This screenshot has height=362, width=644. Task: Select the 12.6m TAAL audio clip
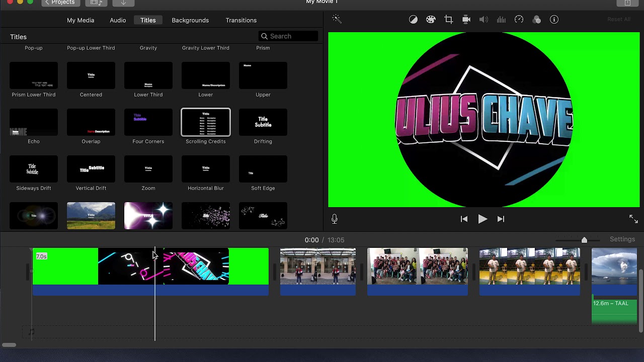[x=614, y=311]
